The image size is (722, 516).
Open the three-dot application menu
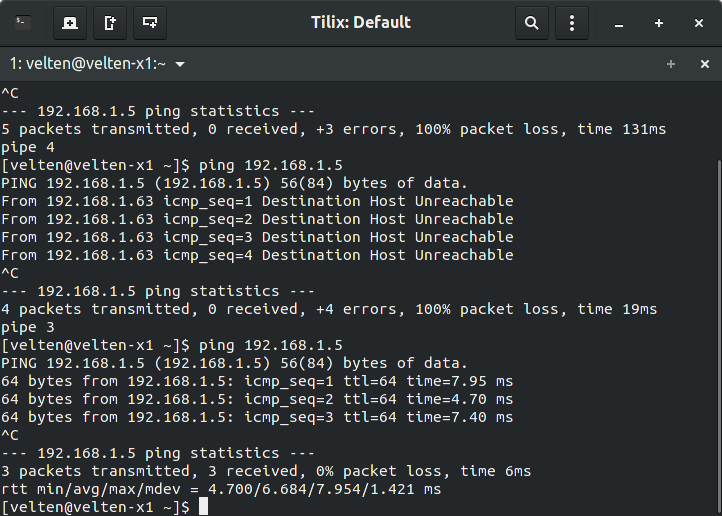[572, 23]
